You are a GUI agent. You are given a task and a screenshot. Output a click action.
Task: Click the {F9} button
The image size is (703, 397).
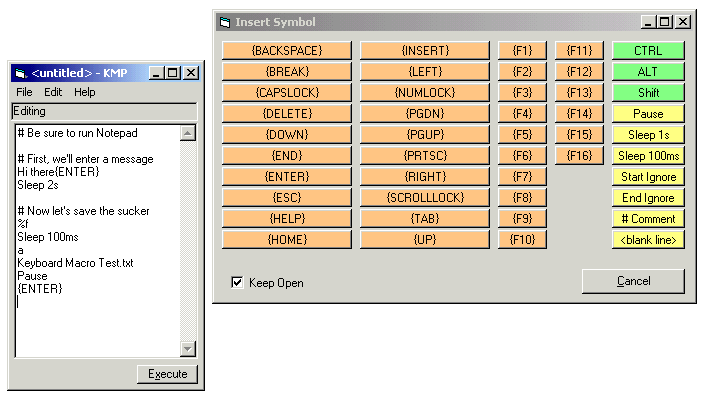(522, 219)
